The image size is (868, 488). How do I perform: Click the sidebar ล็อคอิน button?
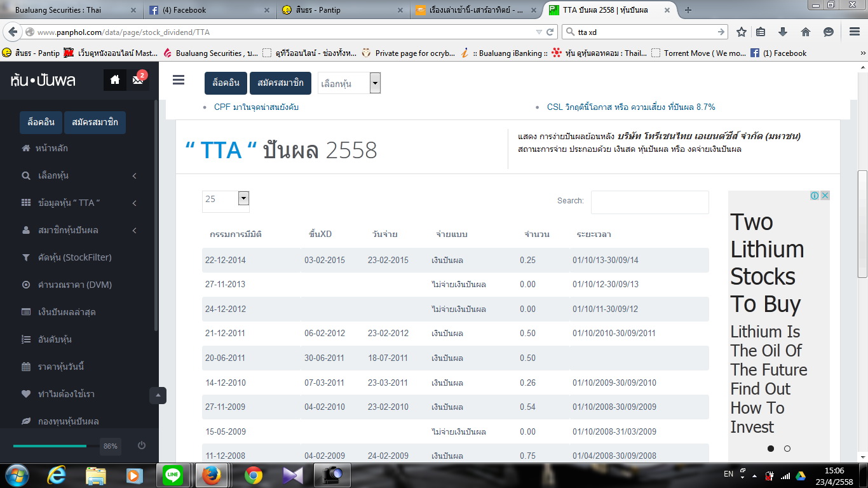pos(41,122)
